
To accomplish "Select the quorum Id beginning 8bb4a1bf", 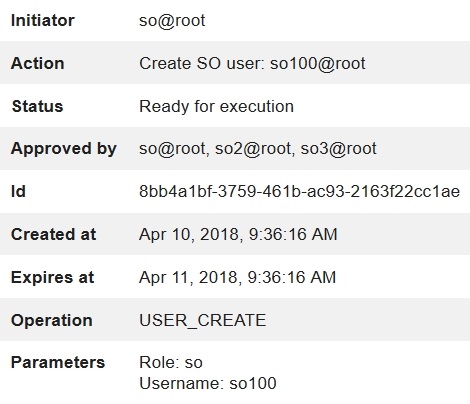I will pos(299,192).
